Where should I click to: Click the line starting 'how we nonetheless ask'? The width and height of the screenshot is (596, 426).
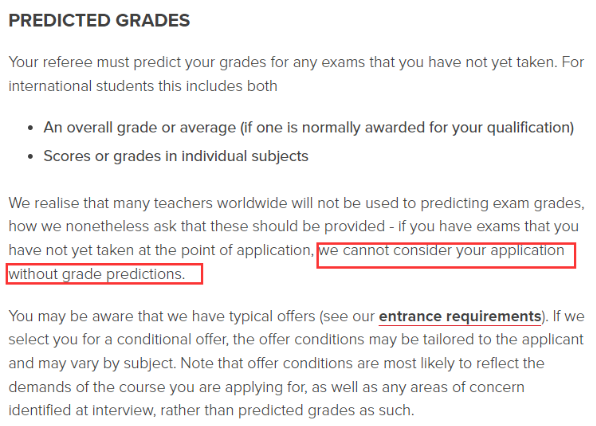(x=293, y=226)
